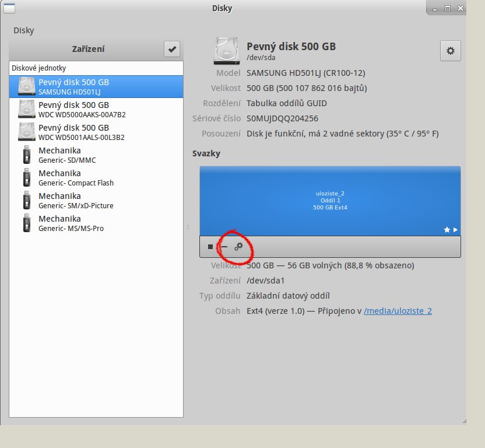Click the MS/MS-Pro USB drive icon
The width and height of the screenshot is (485, 448).
[x=27, y=223]
